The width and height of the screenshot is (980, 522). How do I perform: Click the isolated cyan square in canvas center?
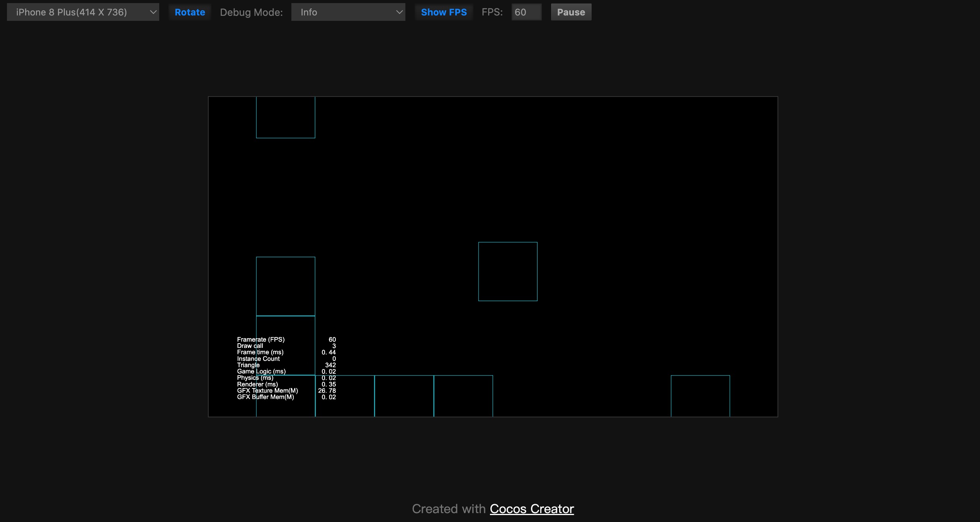pyautogui.click(x=508, y=271)
